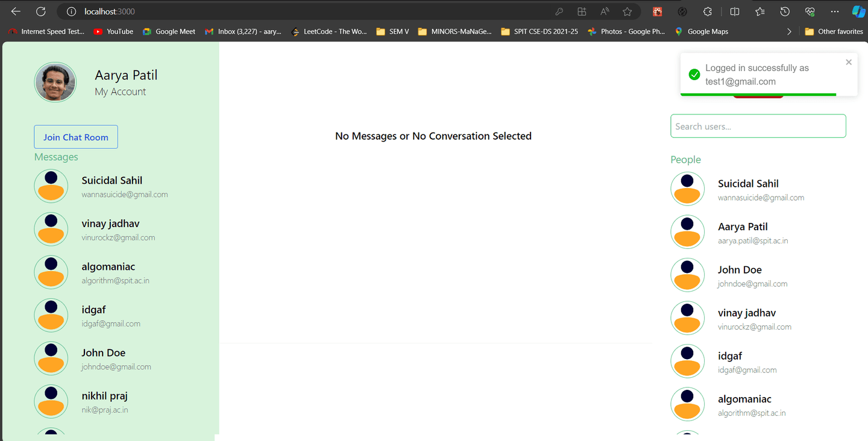
Task: Open SEM V bookmarks folder
Action: point(392,31)
